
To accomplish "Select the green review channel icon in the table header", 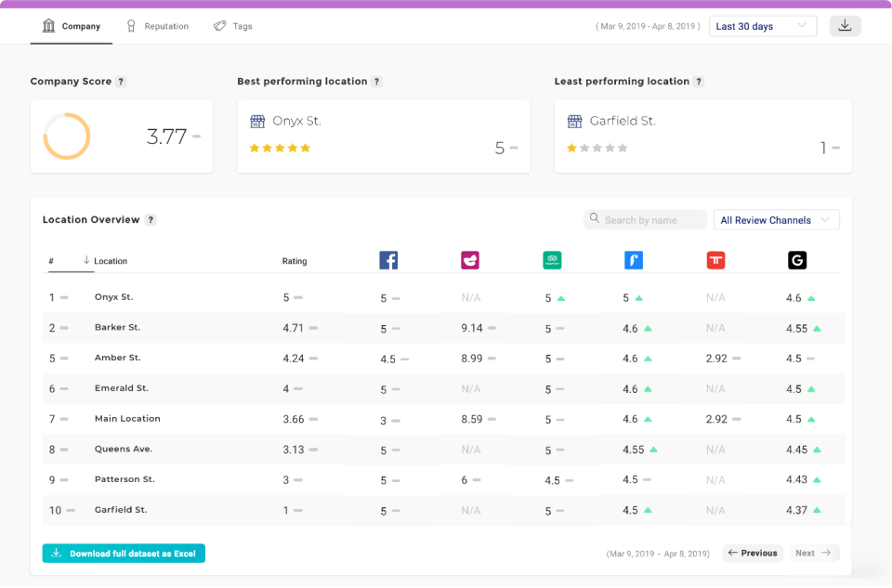I will tap(552, 260).
